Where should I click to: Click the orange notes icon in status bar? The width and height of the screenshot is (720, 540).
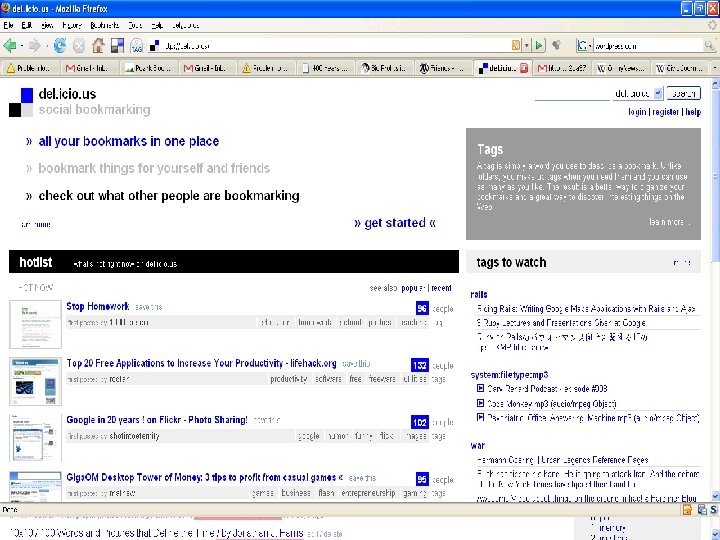click(x=687, y=509)
